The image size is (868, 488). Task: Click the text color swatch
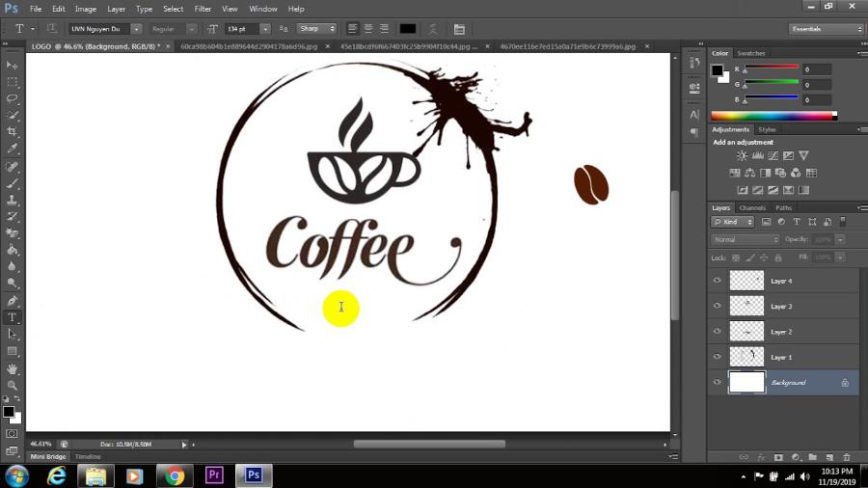(x=408, y=29)
